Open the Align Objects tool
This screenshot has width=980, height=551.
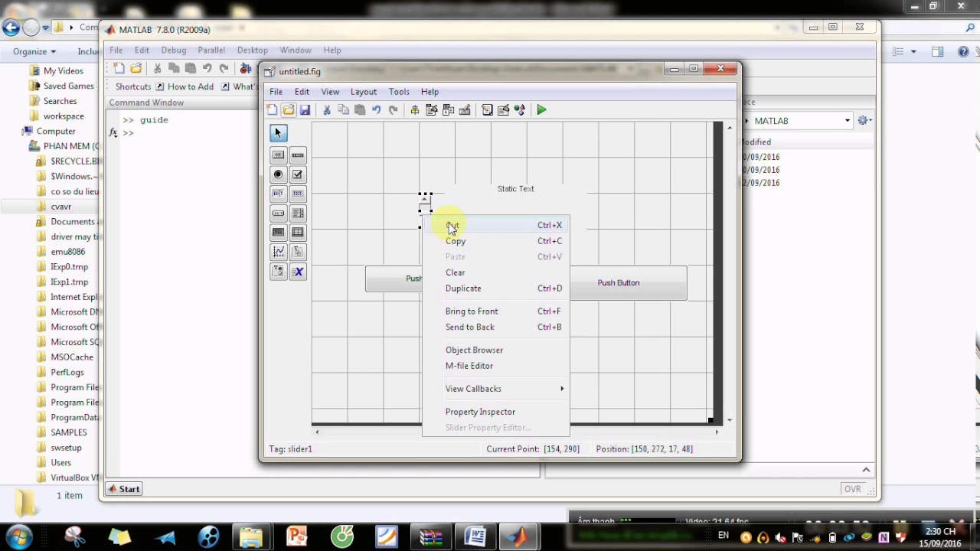coord(415,110)
